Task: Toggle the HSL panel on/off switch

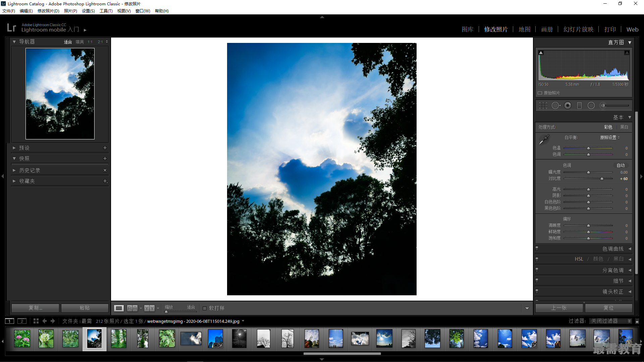Action: point(537,259)
